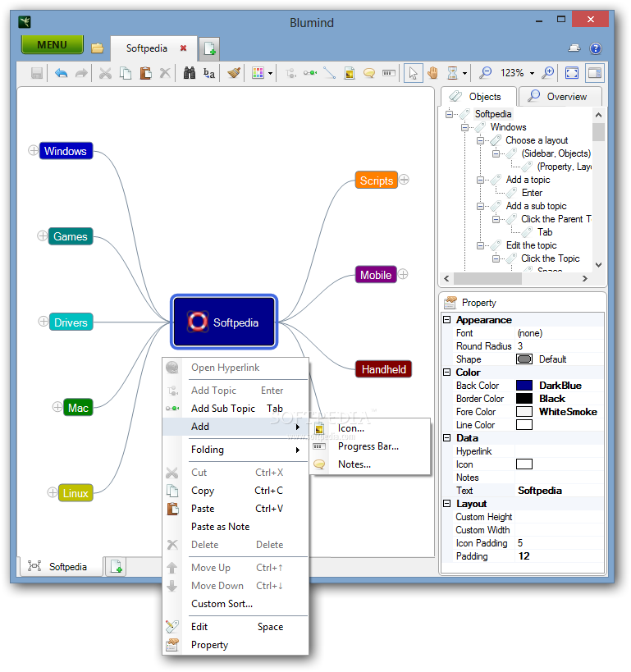Choose Icon... from Add submenu

click(369, 428)
